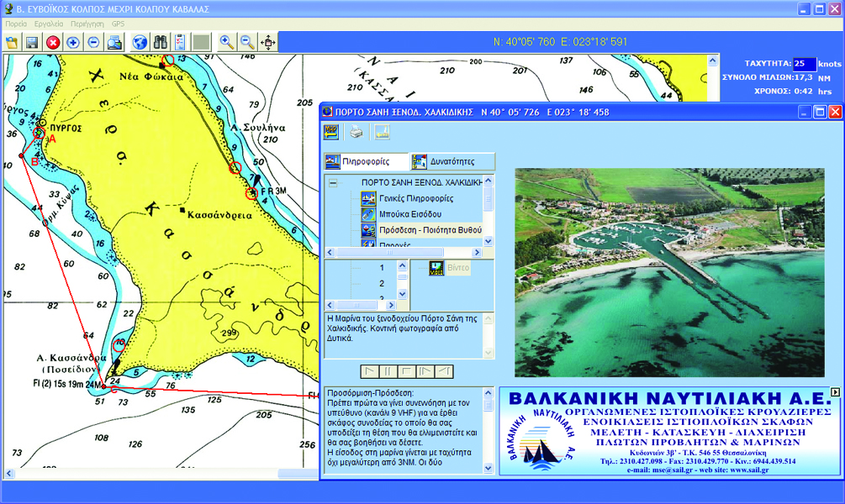Click the photo number list's right scroll arrow

point(391,305)
